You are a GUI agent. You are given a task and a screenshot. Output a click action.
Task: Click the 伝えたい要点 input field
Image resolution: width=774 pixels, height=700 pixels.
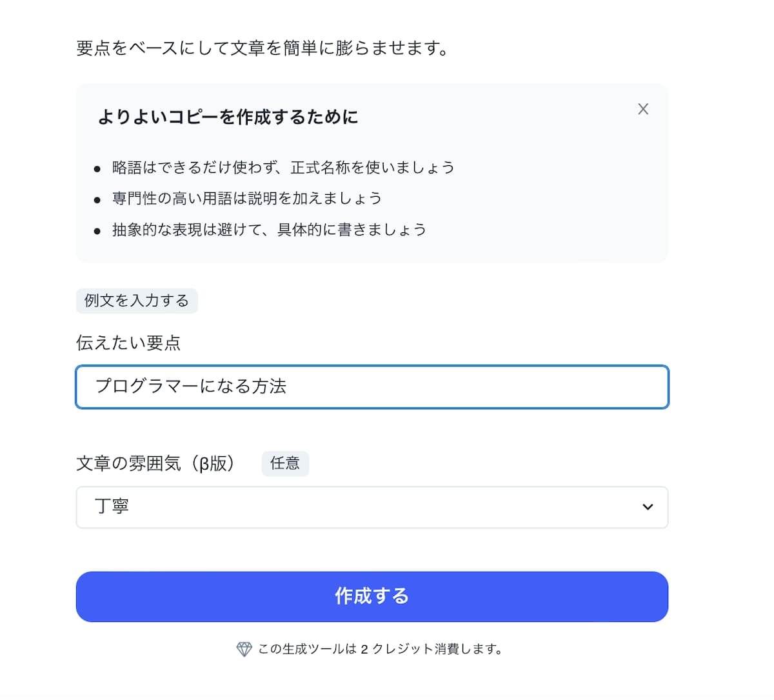point(372,386)
